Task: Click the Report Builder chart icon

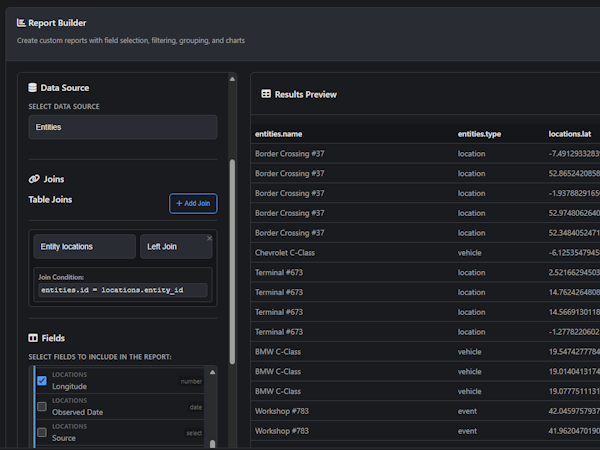Action: 21,23
